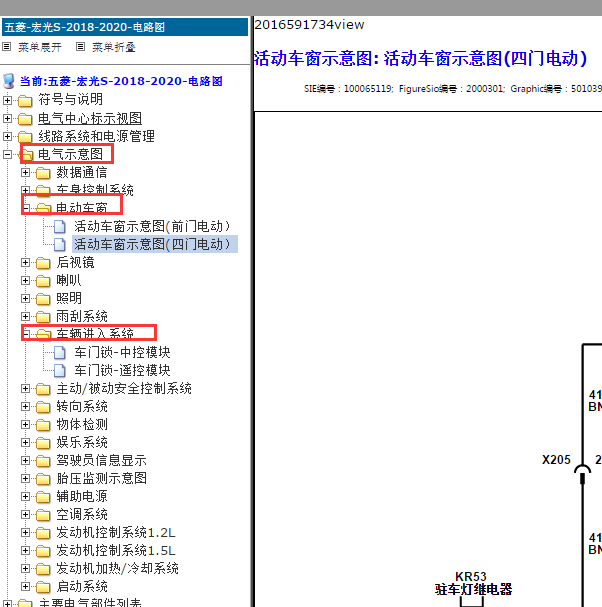This screenshot has height=607, width=602.
Task: Click the folder icon for 胎压监测示意图
Action: 43,479
